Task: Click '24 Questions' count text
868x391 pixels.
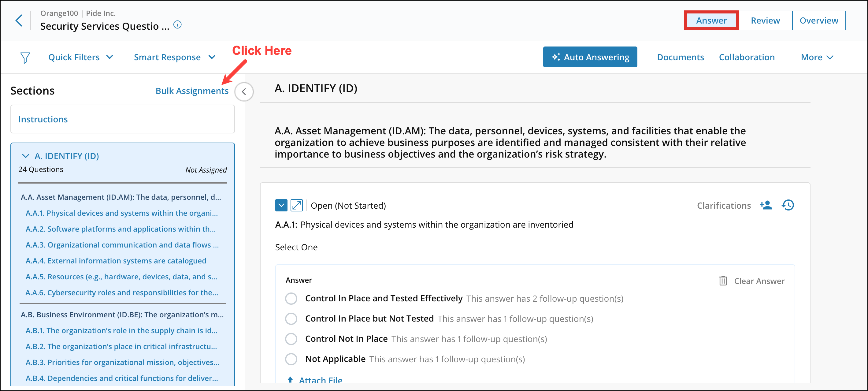Action: 41,169
